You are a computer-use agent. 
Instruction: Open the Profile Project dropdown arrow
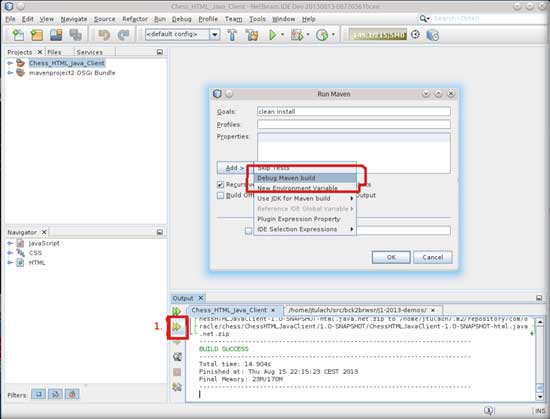click(x=333, y=35)
